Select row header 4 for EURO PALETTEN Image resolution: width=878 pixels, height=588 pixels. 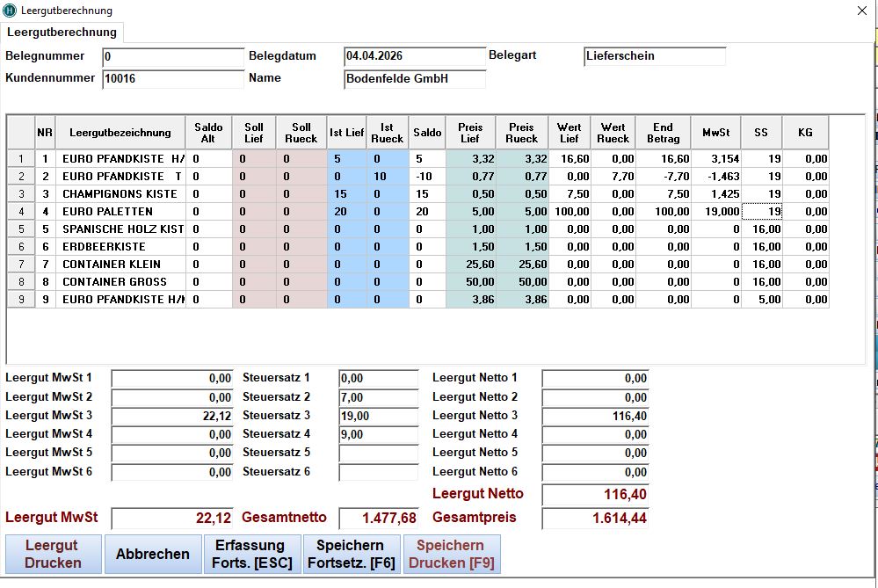point(20,212)
